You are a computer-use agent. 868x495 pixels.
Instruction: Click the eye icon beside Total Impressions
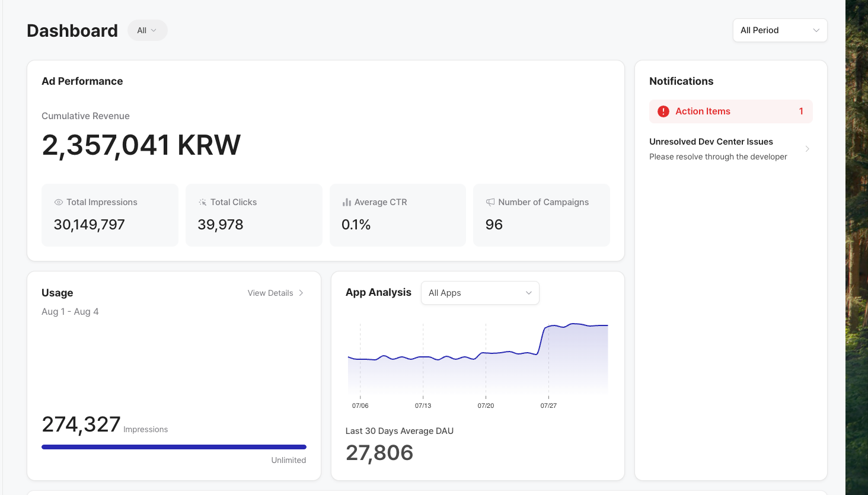[x=59, y=202]
